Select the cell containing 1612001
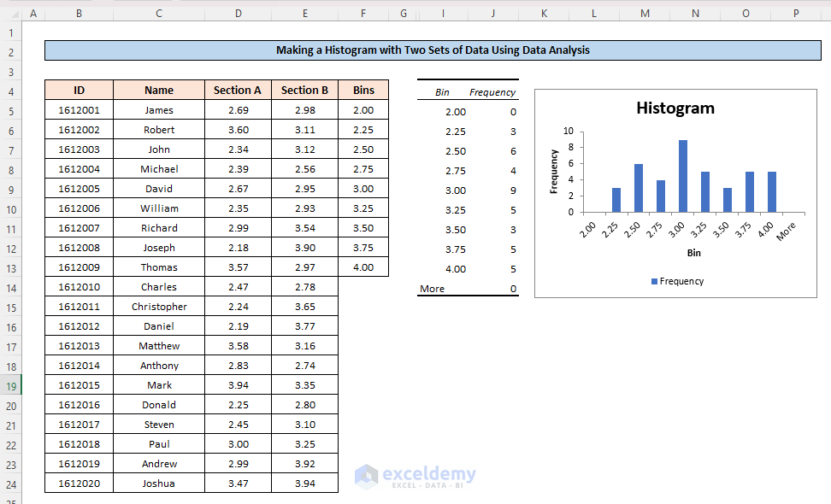Screen dimensions: 831x504 (79, 109)
